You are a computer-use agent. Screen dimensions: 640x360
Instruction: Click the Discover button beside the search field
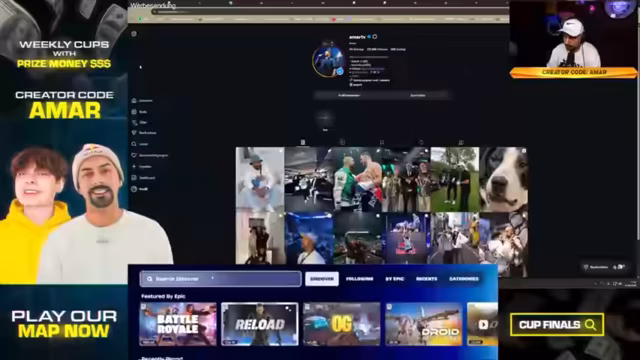click(x=322, y=279)
